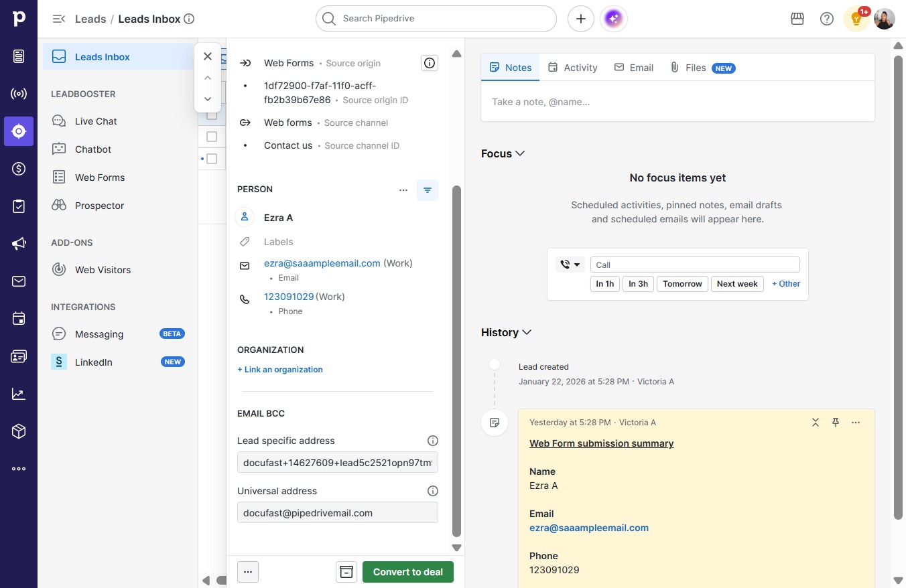Expand the Focus section chevron
906x588 pixels.
tap(520, 153)
